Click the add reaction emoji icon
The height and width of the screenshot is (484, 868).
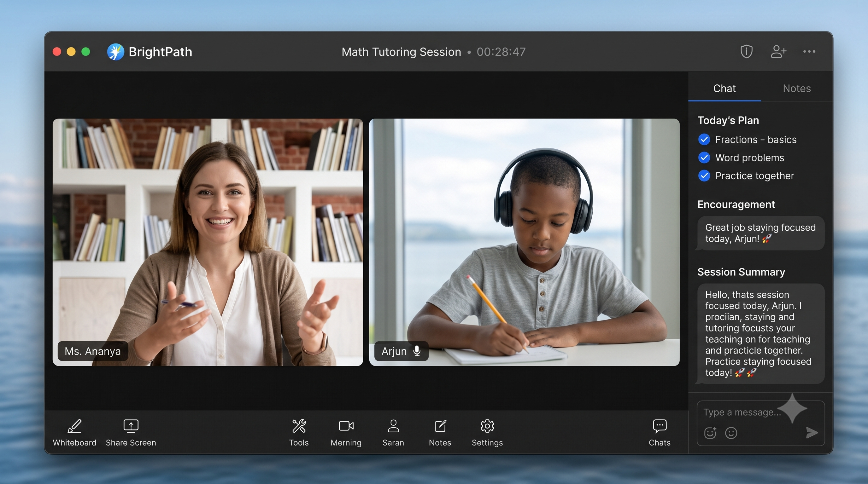coord(710,433)
